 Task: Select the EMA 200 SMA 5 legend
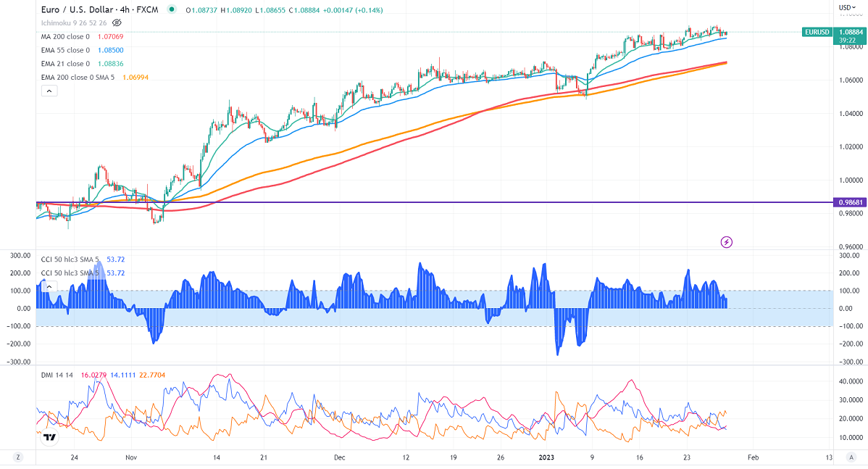tap(77, 77)
